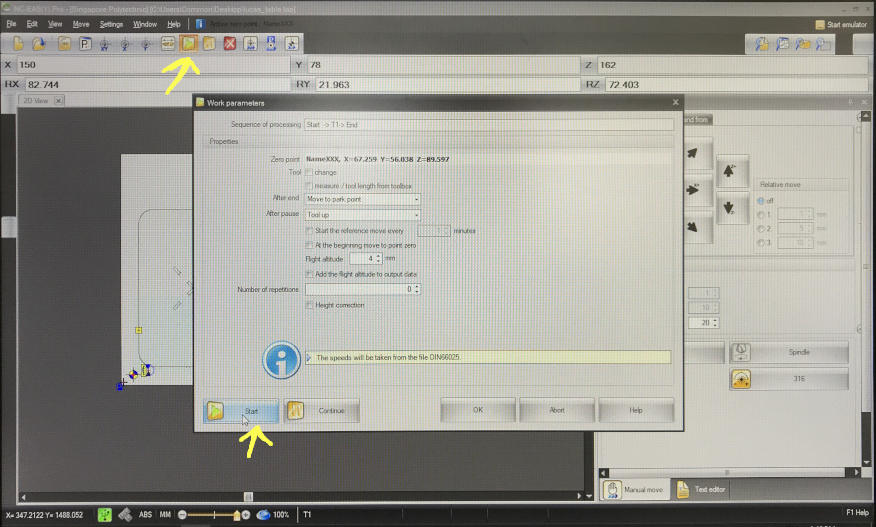Click the fourth zoom icon in top-right toolbar

822,44
